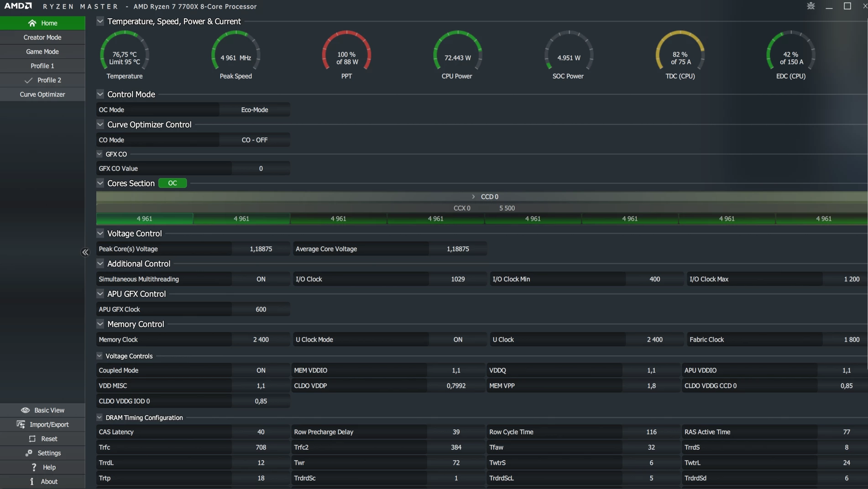The height and width of the screenshot is (489, 868).
Task: Click CCX 0 5 500 label
Action: tap(484, 208)
